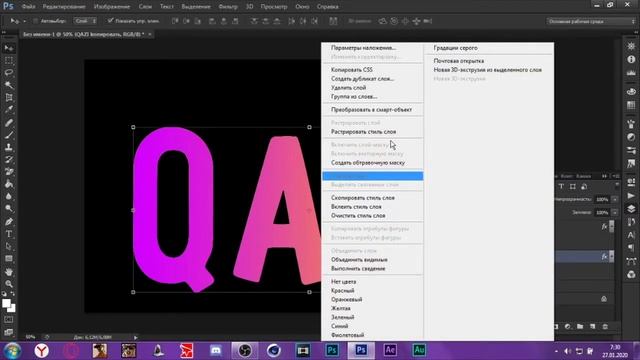The height and width of the screenshot is (360, 640).
Task: Select the Eyedropper tool
Action: (x=9, y=109)
